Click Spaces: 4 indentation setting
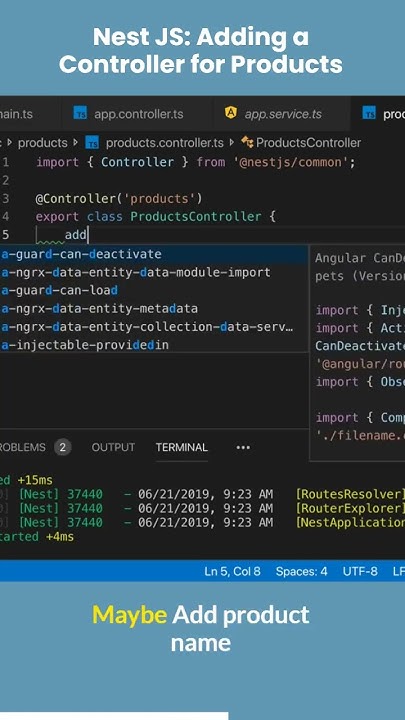The image size is (405, 720). pyautogui.click(x=301, y=571)
